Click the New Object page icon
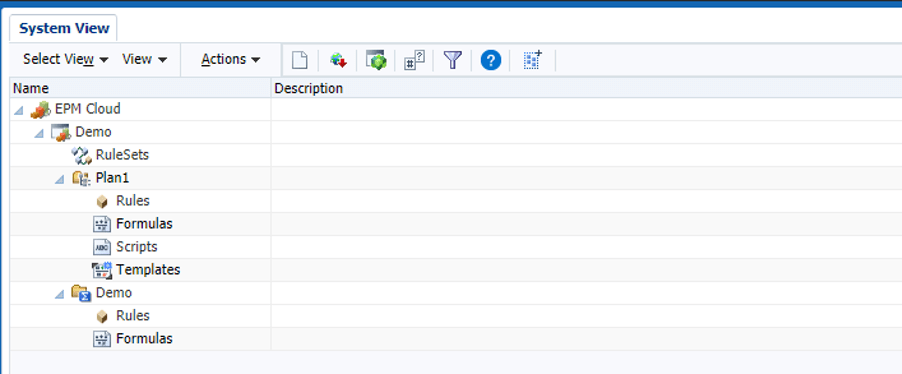This screenshot has width=902, height=374. 300,60
